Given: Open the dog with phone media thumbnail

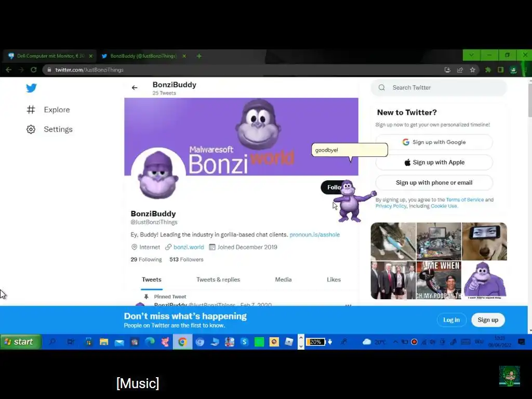Looking at the screenshot, I should pyautogui.click(x=484, y=242).
